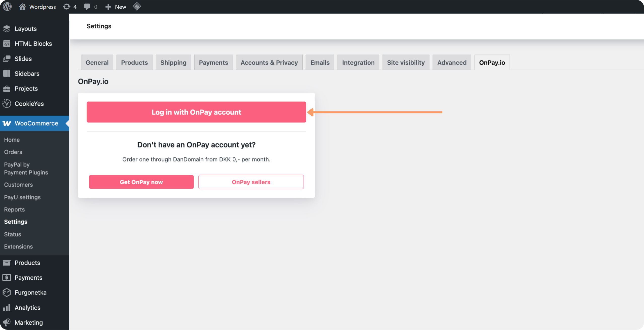The height and width of the screenshot is (330, 644).
Task: Open PayU settings from the sidebar
Action: pyautogui.click(x=22, y=197)
